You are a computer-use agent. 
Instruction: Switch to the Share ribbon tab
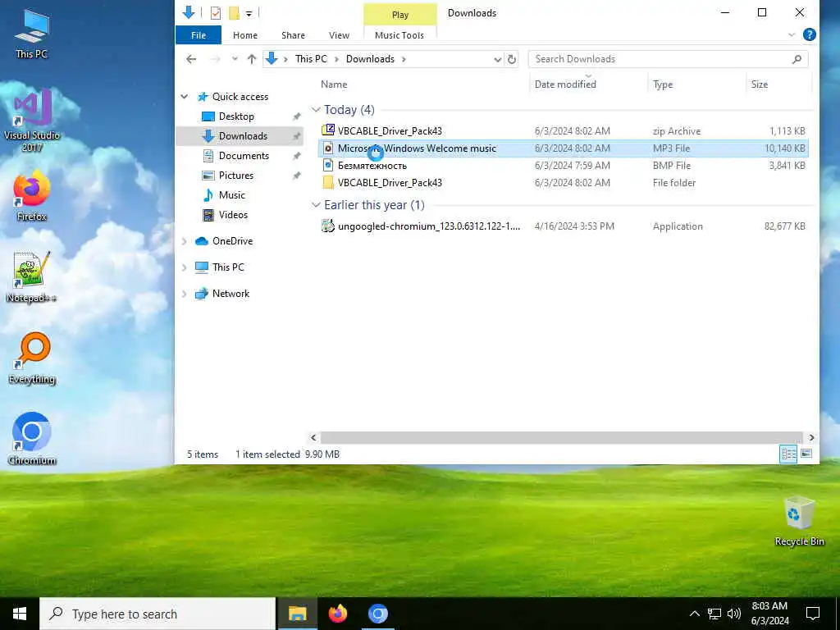pyautogui.click(x=293, y=34)
